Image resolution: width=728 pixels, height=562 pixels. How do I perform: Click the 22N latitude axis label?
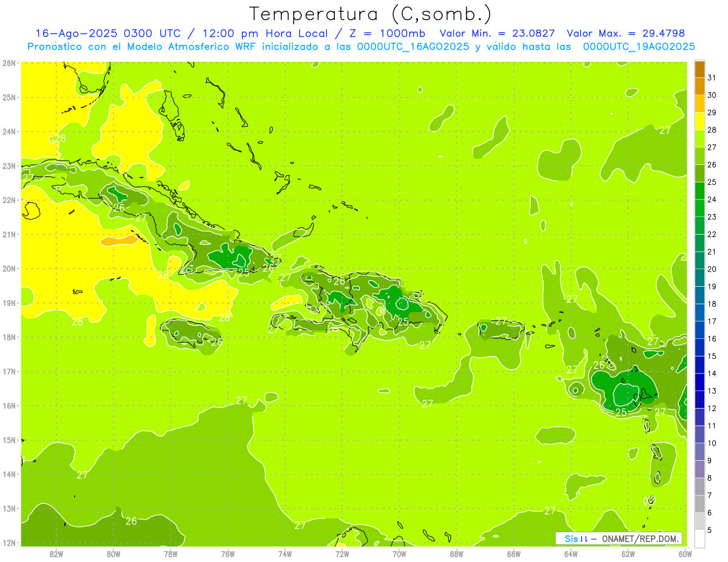point(8,200)
